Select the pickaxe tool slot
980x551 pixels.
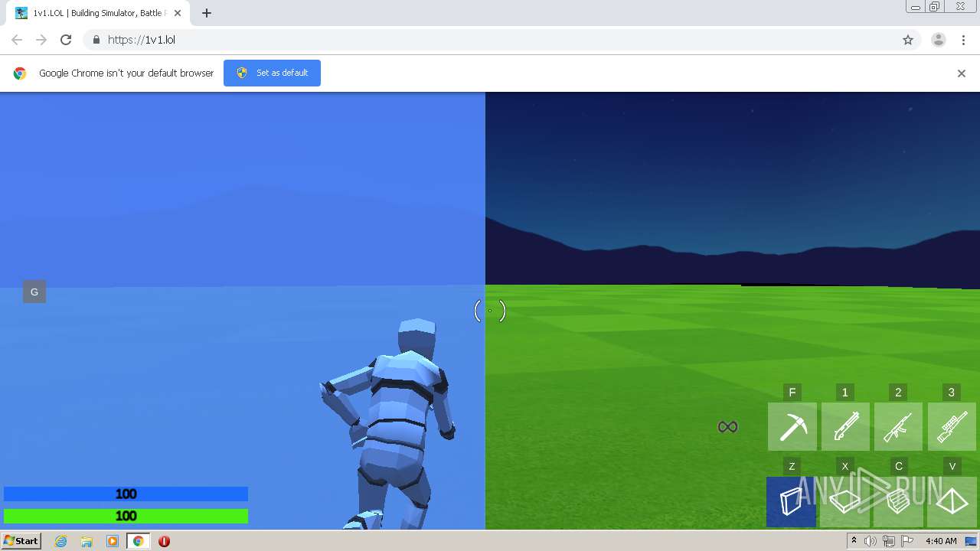click(792, 427)
